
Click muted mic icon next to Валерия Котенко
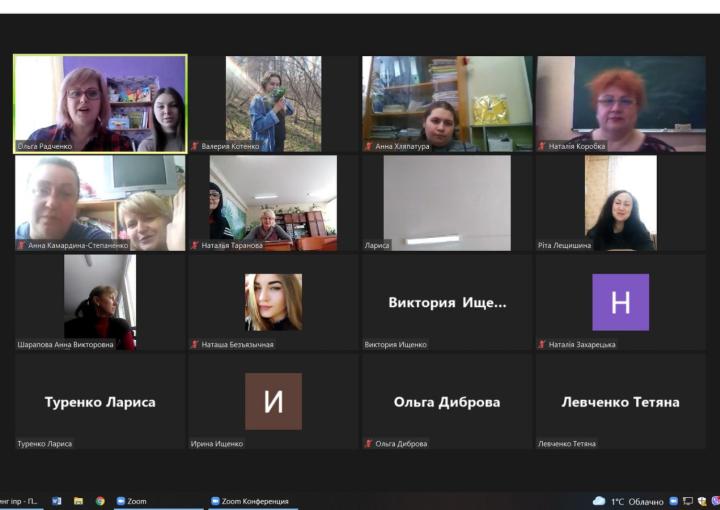195,146
